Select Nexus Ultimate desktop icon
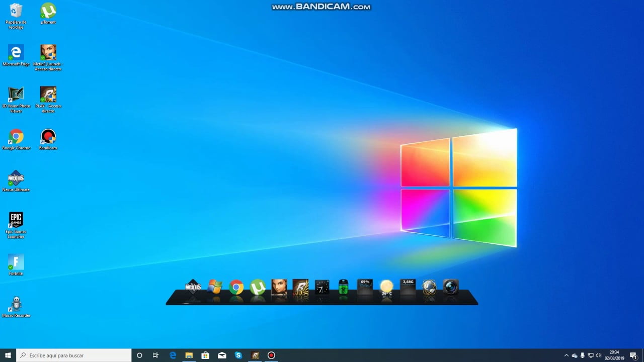644x362 pixels. 16,181
